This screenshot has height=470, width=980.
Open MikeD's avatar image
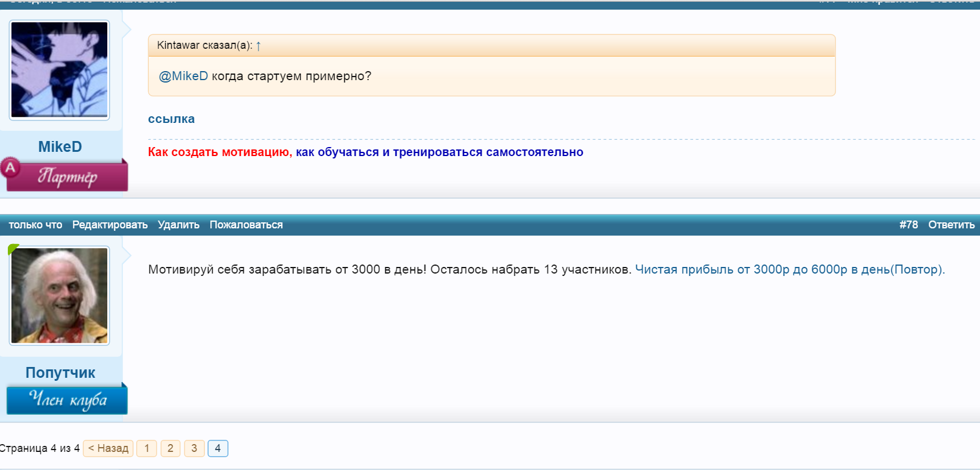[x=59, y=70]
